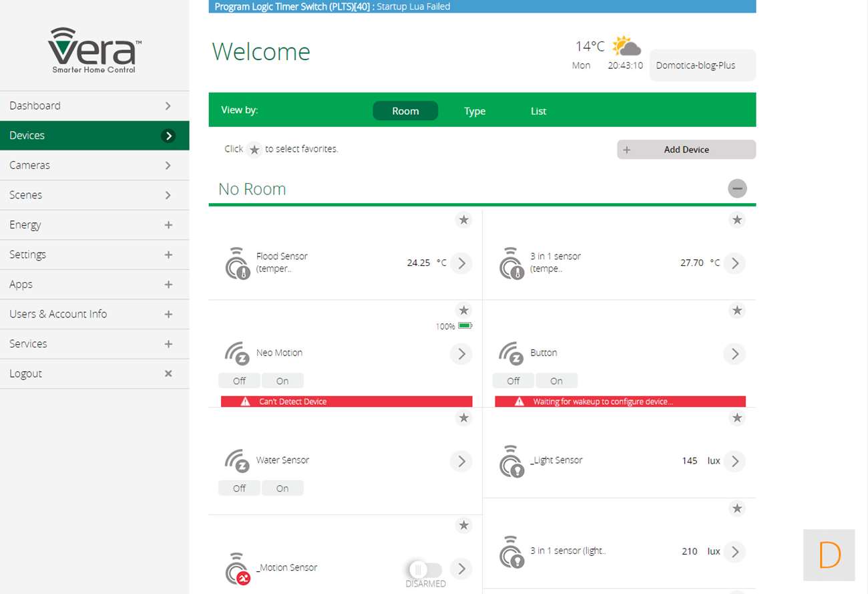Viewport: 868px width, 594px height.
Task: Switch the Water Sensor Off
Action: pos(239,488)
